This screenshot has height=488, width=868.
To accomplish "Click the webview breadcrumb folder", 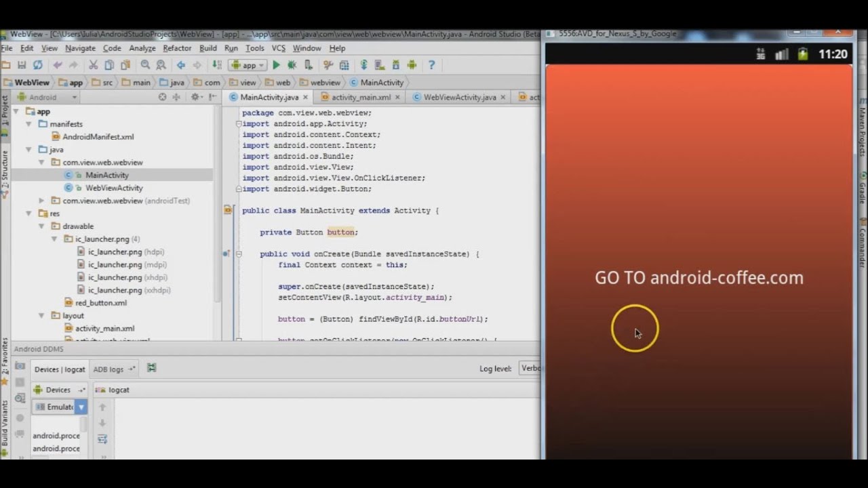I will point(319,82).
